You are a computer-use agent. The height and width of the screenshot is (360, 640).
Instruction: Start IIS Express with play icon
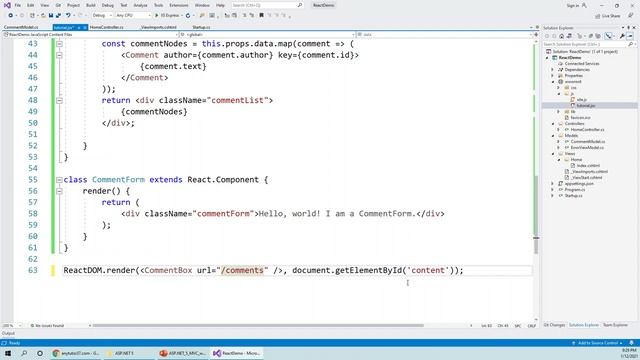click(156, 16)
